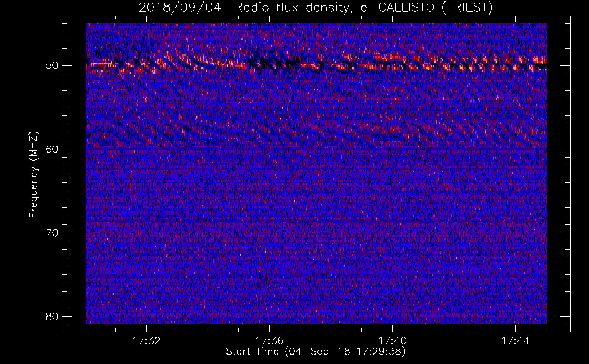Click the 17:40 time tick label
Screen dimensions: 589x364
coord(392,341)
